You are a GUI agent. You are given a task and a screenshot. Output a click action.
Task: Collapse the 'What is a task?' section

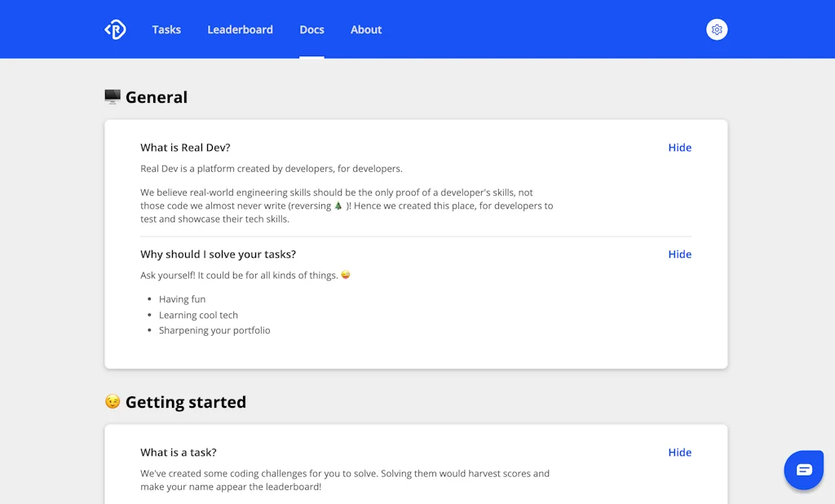679,452
